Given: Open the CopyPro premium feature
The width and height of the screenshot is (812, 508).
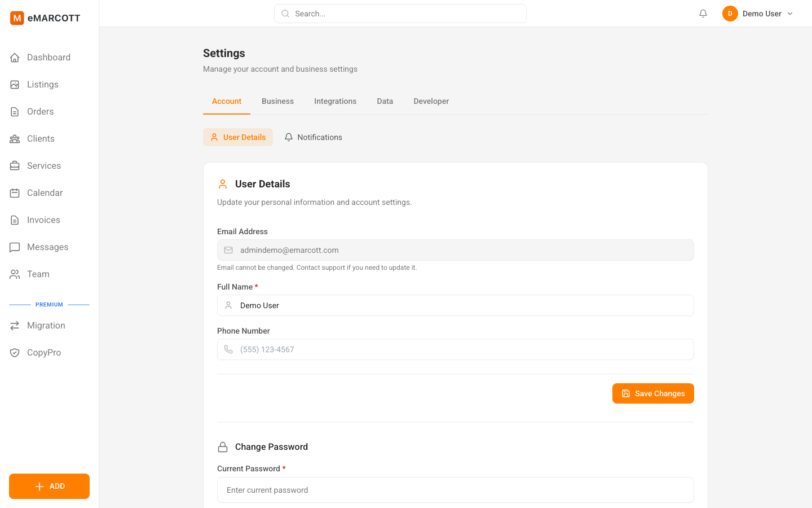Looking at the screenshot, I should tap(43, 352).
